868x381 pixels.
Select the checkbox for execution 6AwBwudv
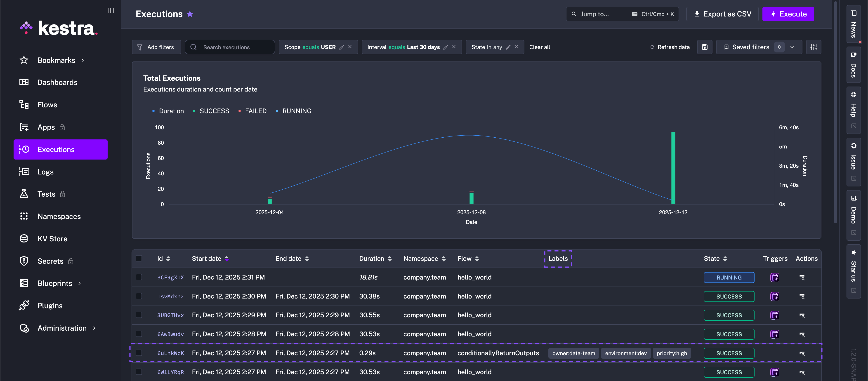139,334
